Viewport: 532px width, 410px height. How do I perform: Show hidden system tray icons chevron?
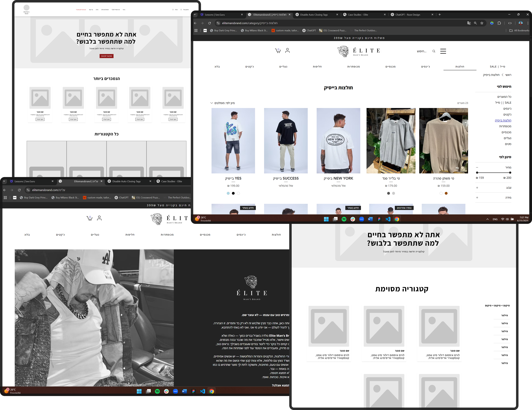coord(487,219)
